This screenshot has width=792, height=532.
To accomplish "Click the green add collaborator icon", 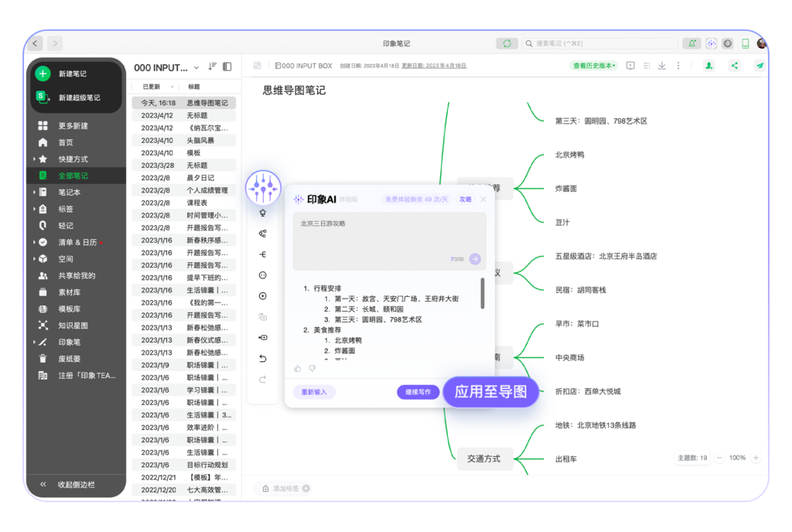I will 709,66.
